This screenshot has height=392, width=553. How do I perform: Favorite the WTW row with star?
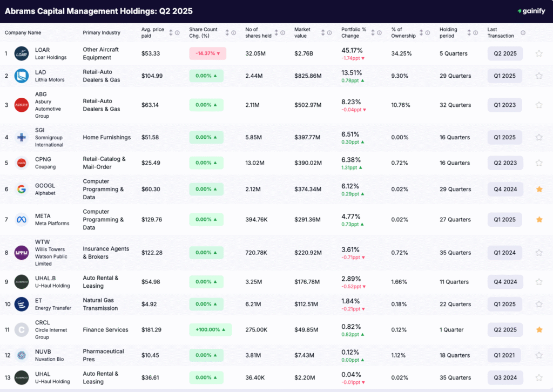[x=539, y=253]
